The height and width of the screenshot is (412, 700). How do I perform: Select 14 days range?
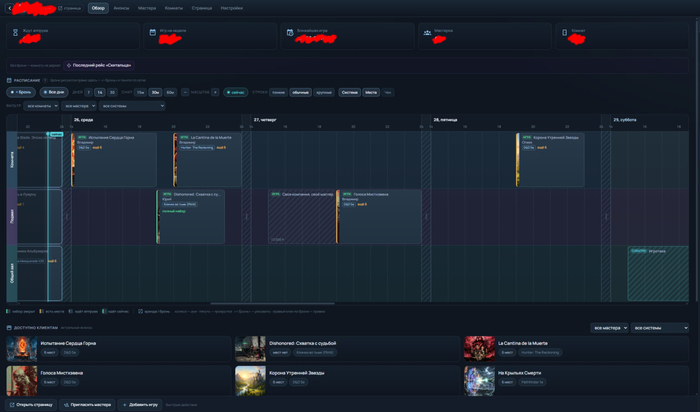tap(100, 92)
